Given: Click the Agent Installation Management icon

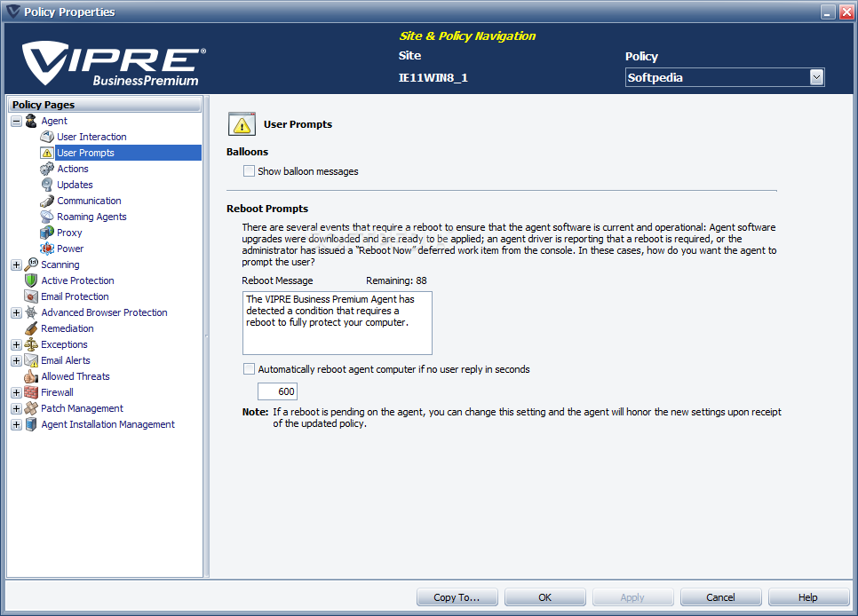Looking at the screenshot, I should 31,424.
